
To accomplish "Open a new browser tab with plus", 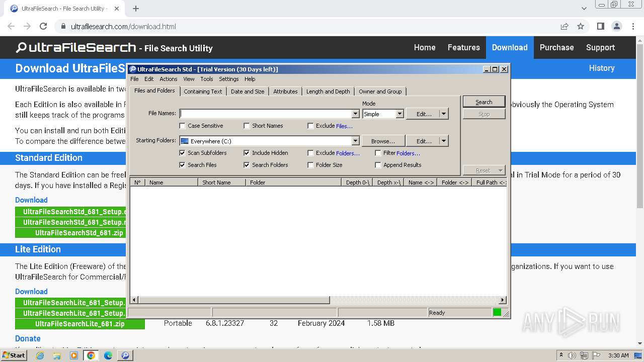I will pos(136,9).
